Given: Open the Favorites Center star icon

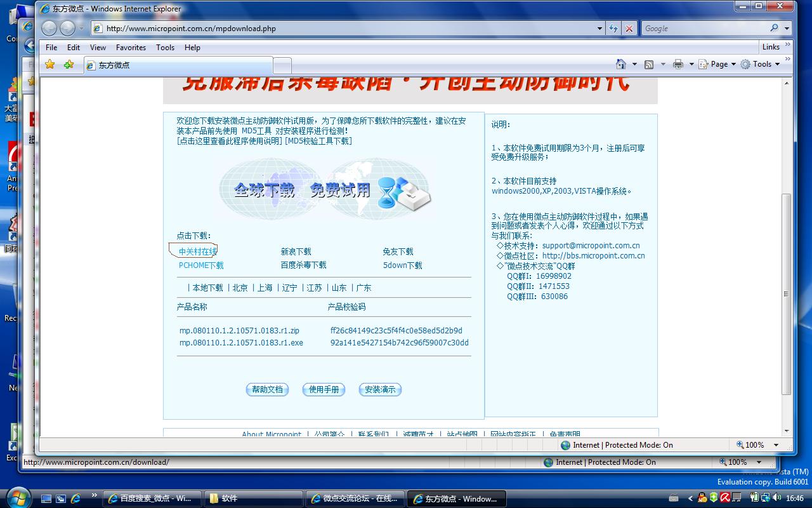Looking at the screenshot, I should (50, 64).
